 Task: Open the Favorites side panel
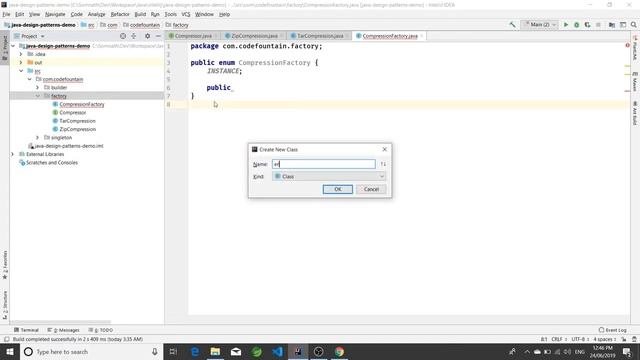click(x=5, y=264)
